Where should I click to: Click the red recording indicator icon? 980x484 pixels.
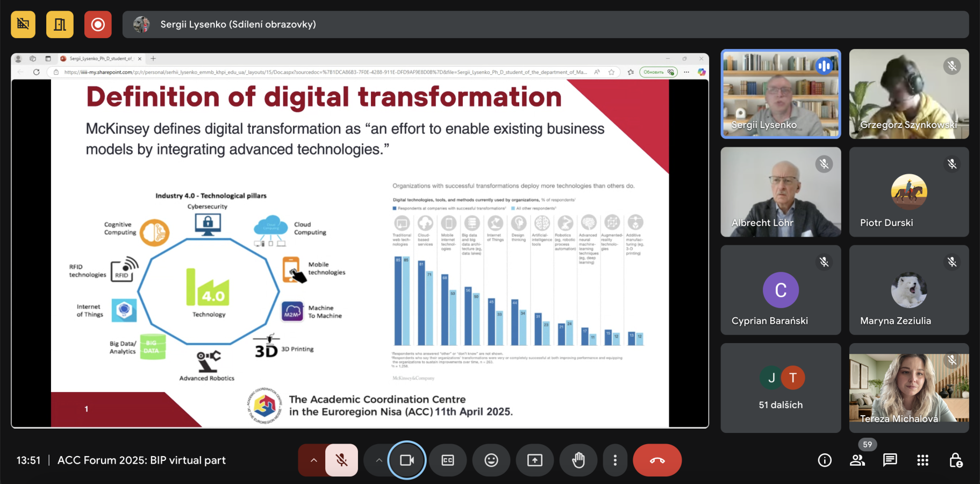(x=98, y=25)
